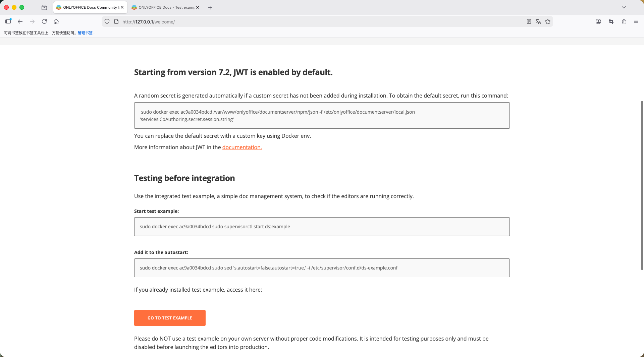
Task: Bookmark this page with star icon
Action: 548,21
